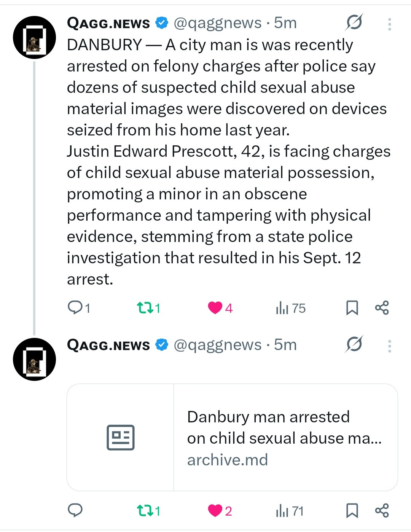
Task: Share the archive link tweet
Action: (382, 510)
